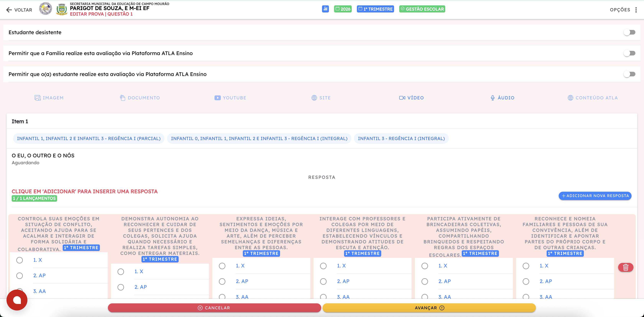The width and height of the screenshot is (644, 317).
Task: Select 1. X under Interage com professores
Action: point(323,266)
